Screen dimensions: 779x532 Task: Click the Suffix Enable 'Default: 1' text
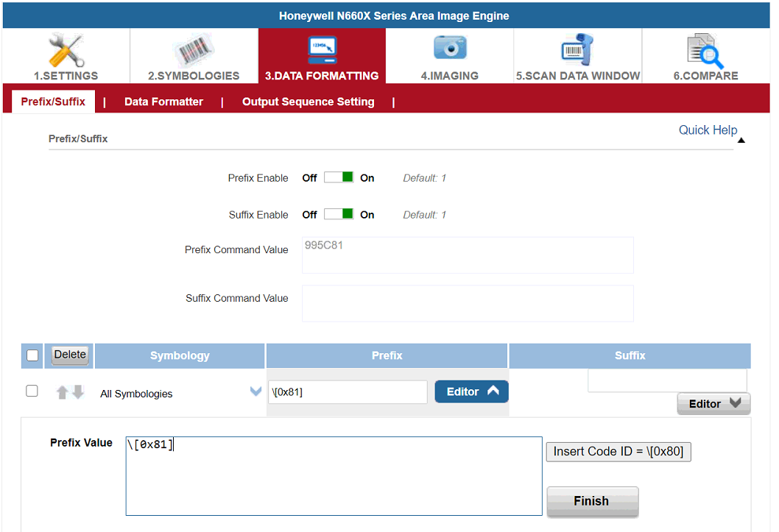click(424, 215)
